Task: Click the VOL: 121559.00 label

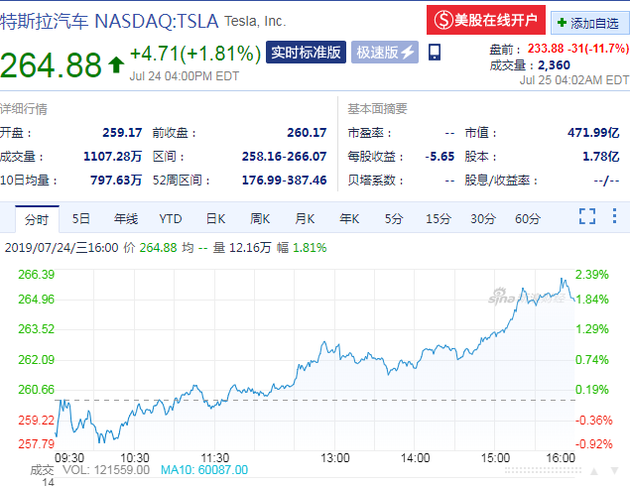Action: (x=106, y=470)
